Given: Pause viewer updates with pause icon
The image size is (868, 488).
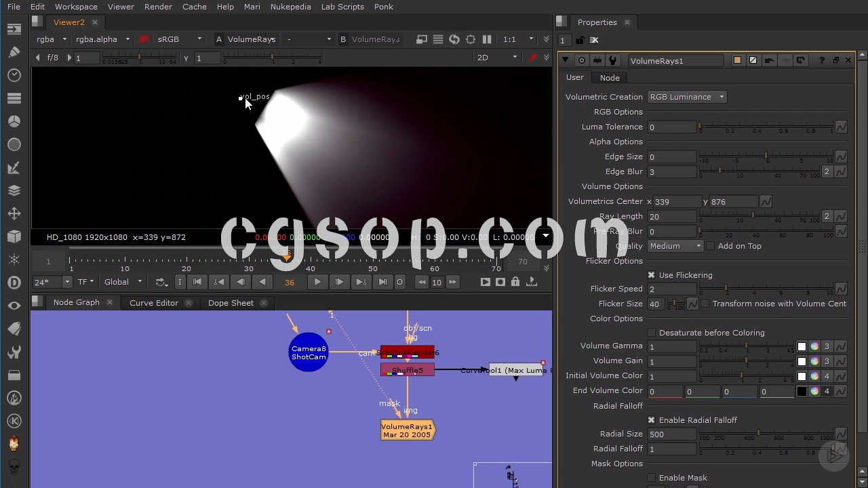Looking at the screenshot, I should coord(487,39).
